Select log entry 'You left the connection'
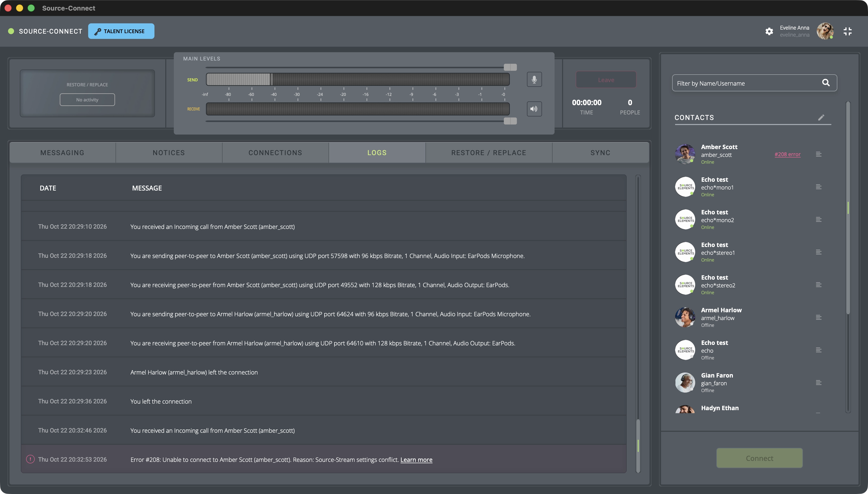 click(323, 401)
